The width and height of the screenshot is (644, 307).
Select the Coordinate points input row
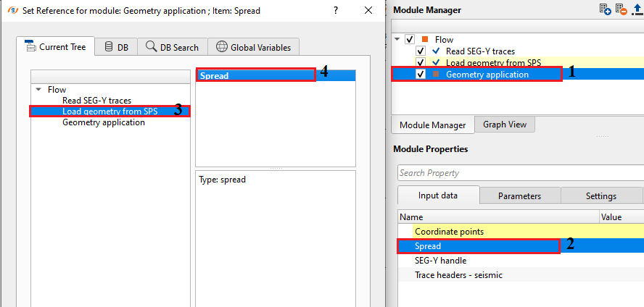[x=449, y=232]
